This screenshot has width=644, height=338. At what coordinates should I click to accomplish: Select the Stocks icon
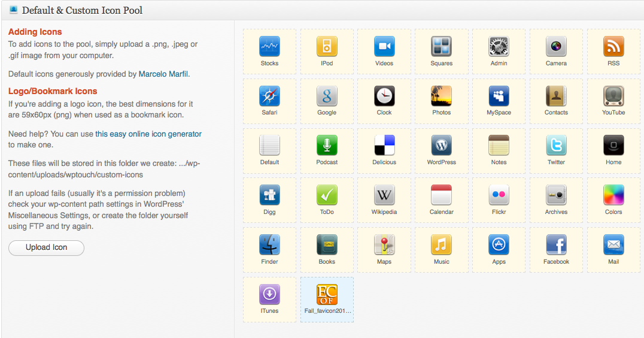pos(269,47)
